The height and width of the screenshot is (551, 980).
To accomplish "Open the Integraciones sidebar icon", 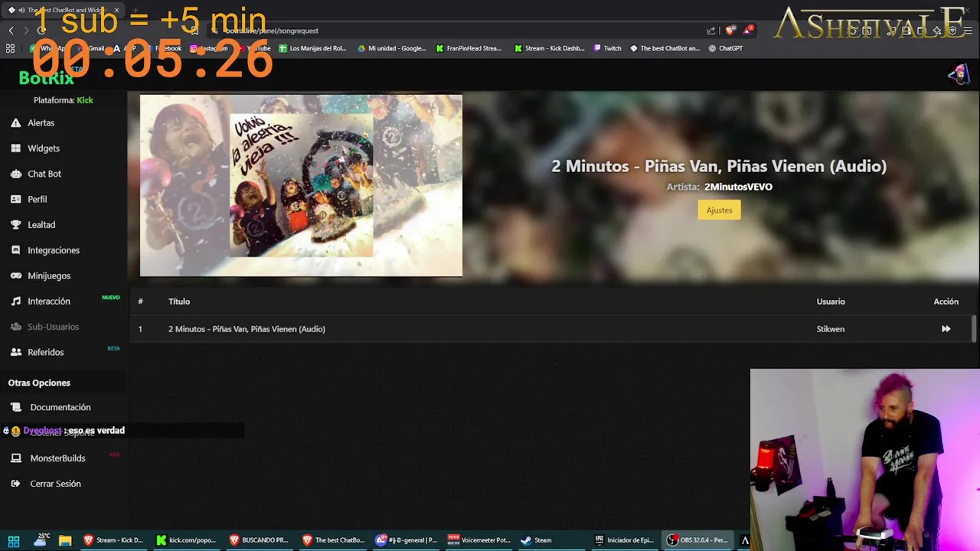I will pyautogui.click(x=15, y=250).
